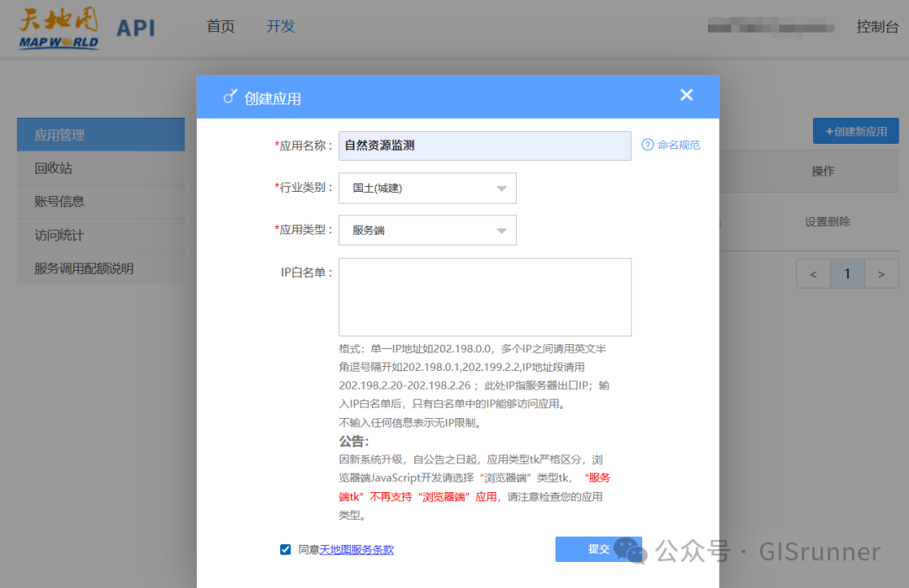Go to the previous page arrow
The width and height of the screenshot is (909, 588).
pos(813,274)
